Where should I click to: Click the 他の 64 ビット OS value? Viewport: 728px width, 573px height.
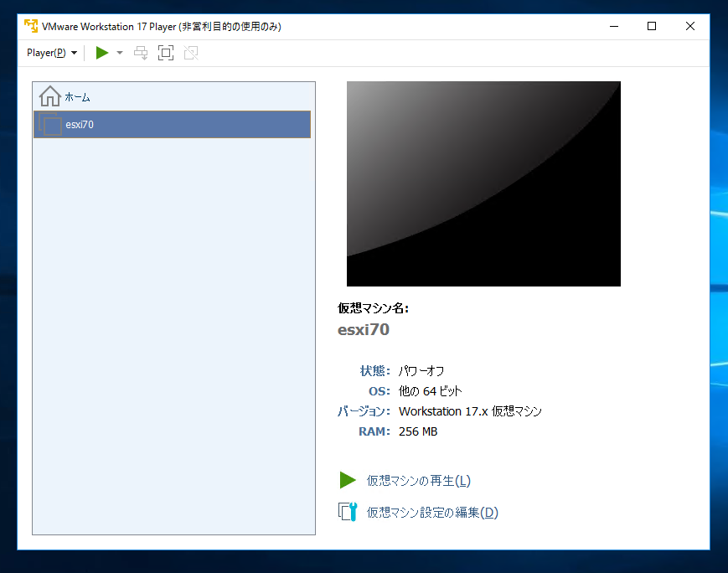[x=430, y=391]
